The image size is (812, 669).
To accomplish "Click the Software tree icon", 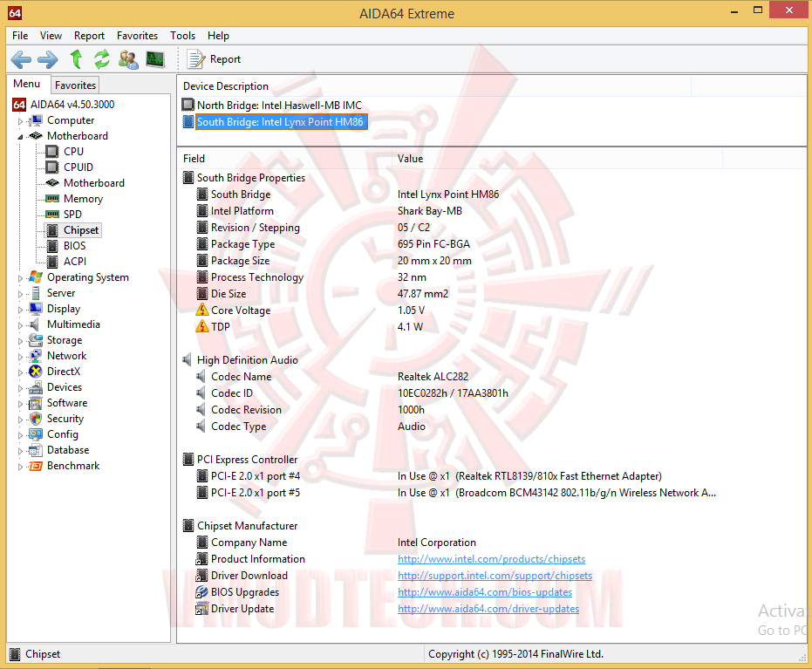I will tap(36, 403).
